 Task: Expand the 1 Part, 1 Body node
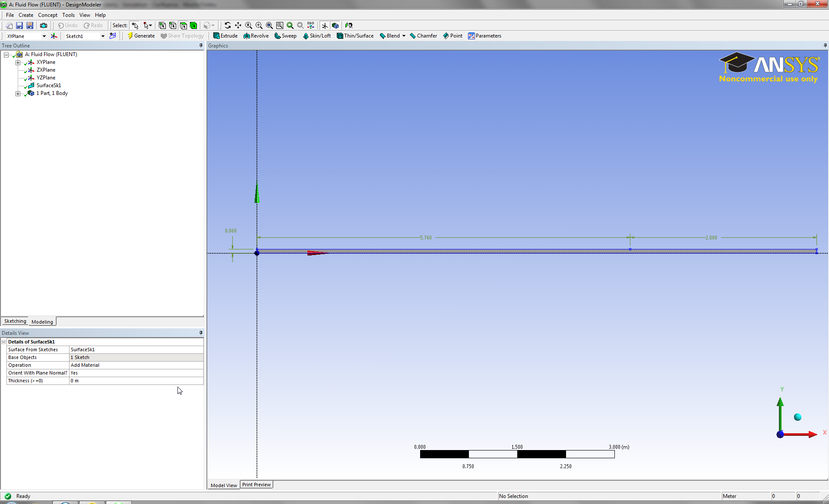pos(18,94)
